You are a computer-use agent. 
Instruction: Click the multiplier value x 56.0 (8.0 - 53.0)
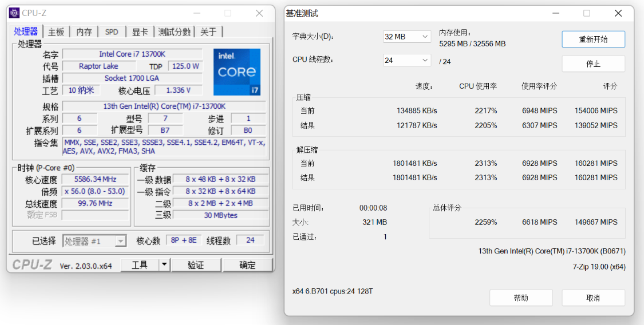tap(95, 191)
